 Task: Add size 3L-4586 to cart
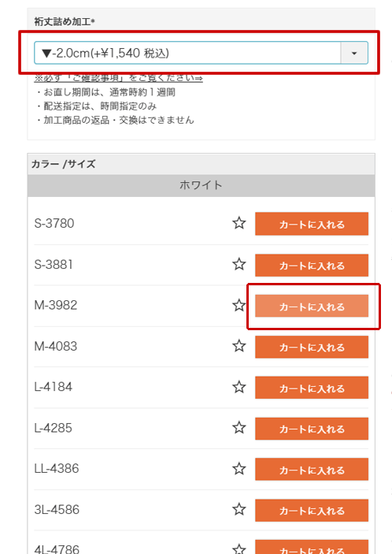tap(312, 510)
